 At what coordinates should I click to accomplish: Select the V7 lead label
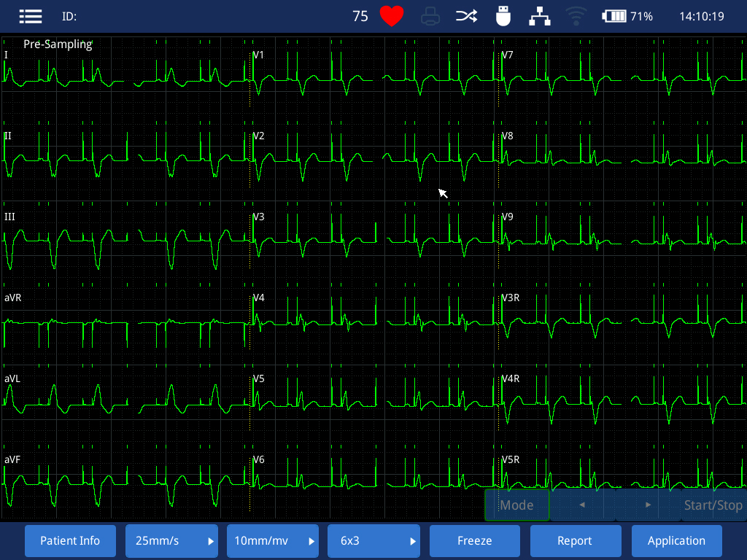point(508,55)
